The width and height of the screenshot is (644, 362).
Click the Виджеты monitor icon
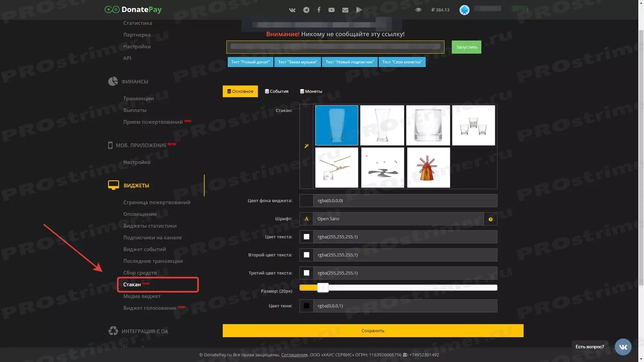coord(114,185)
